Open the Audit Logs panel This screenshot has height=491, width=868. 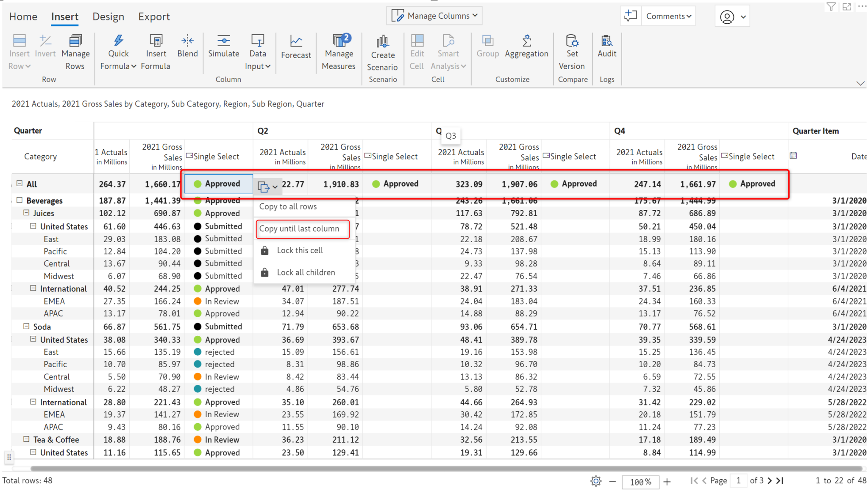coord(607,48)
